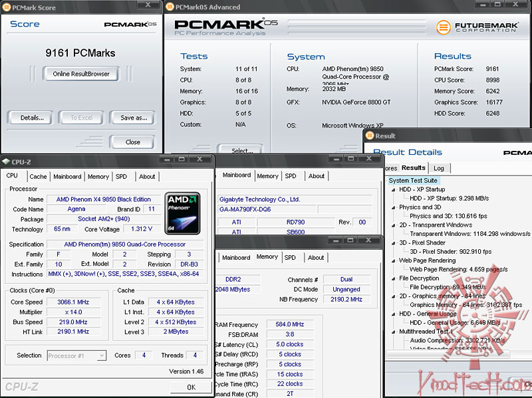532x398 pixels.
Task: Click NB Frequency value 2190.2 MHz
Action: 346,300
